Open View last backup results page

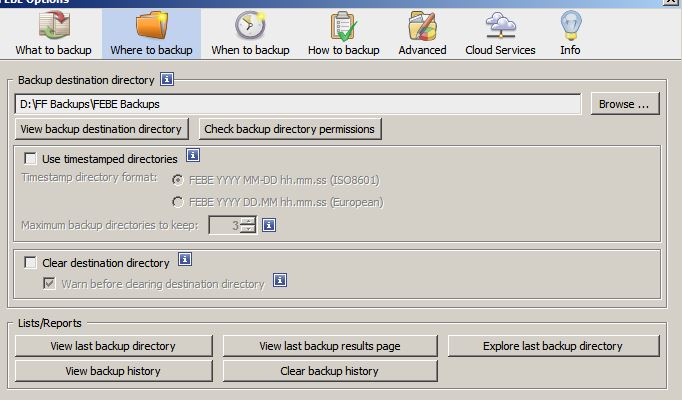330,346
